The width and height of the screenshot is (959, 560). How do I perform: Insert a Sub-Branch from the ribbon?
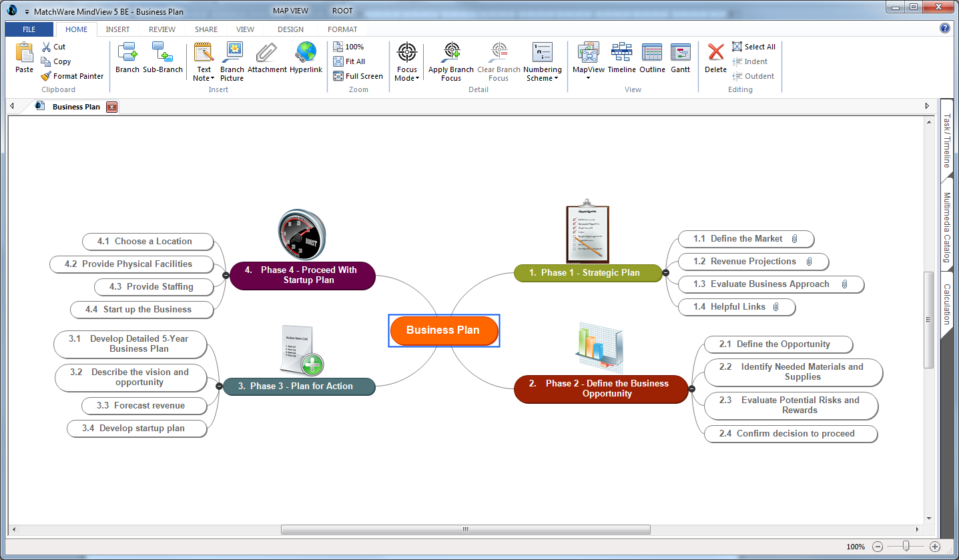162,53
